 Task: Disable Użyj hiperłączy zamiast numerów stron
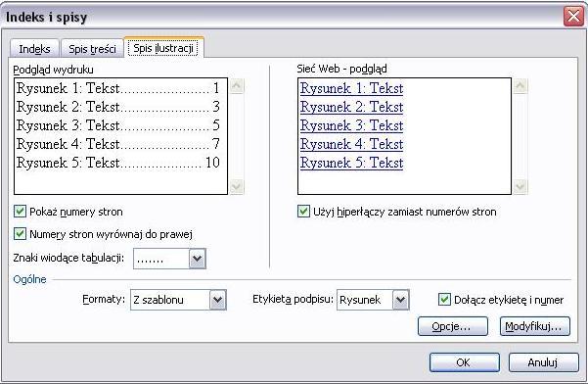[x=303, y=212]
